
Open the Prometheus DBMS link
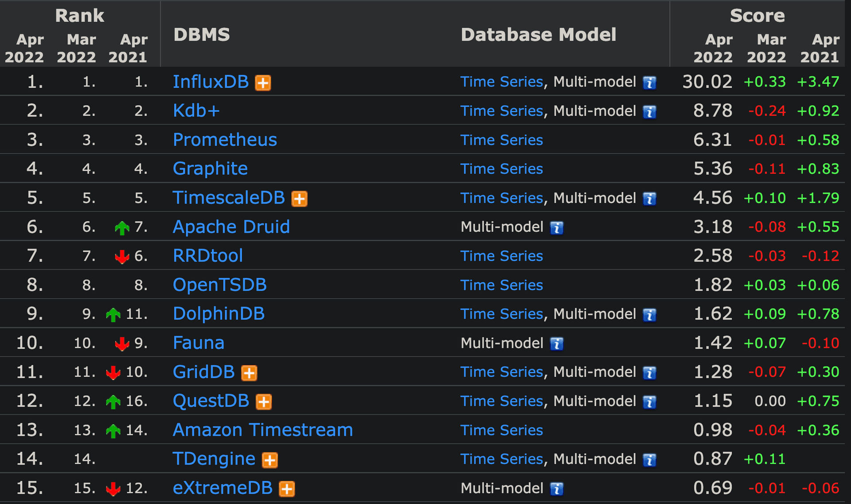(x=225, y=140)
